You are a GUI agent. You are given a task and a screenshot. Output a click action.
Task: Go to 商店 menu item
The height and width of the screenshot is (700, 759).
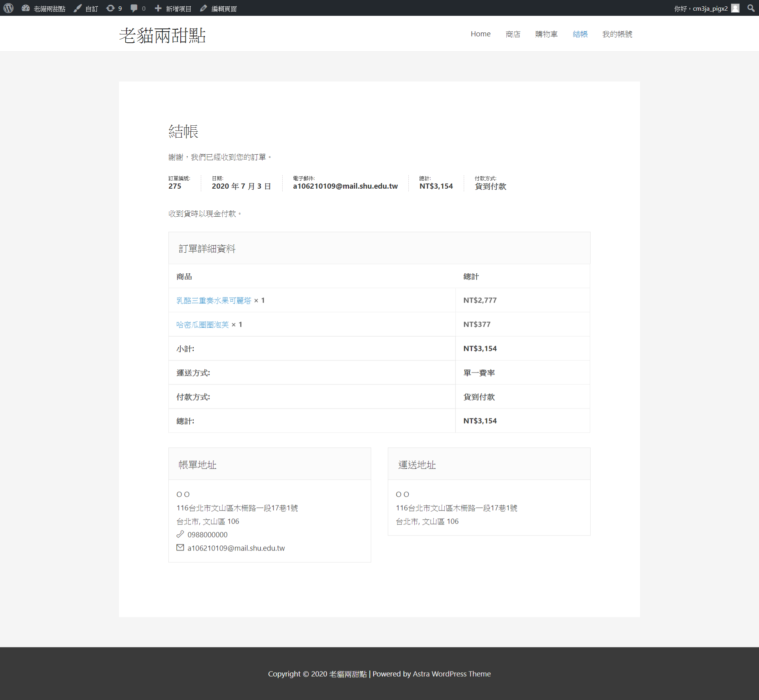(513, 34)
